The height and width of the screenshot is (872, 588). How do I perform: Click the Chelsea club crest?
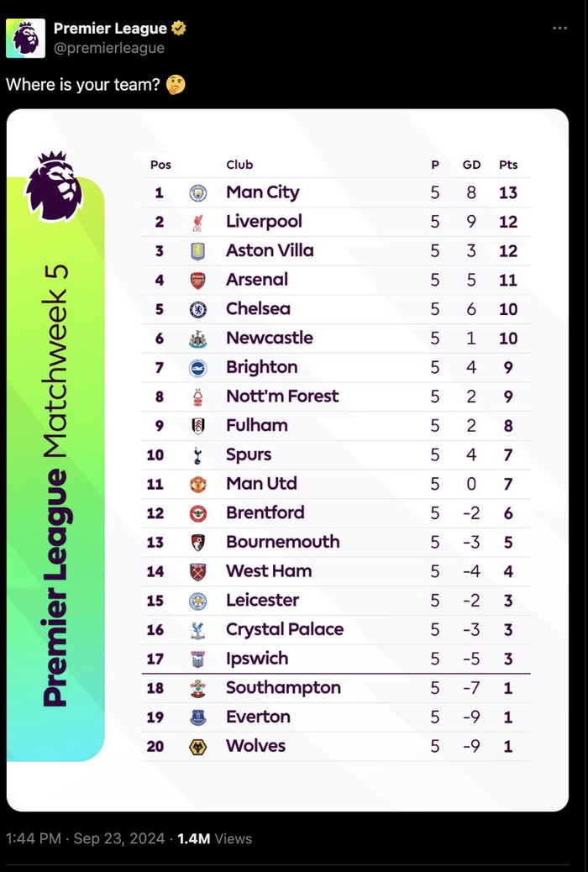198,309
